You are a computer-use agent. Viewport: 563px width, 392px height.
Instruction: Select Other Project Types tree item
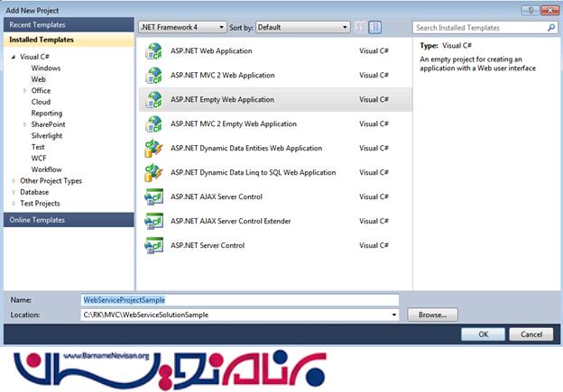pyautogui.click(x=51, y=181)
